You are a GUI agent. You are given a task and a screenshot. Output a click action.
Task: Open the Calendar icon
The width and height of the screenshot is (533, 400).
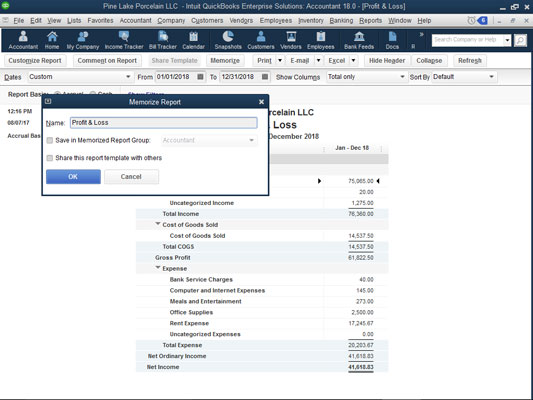[x=193, y=40]
